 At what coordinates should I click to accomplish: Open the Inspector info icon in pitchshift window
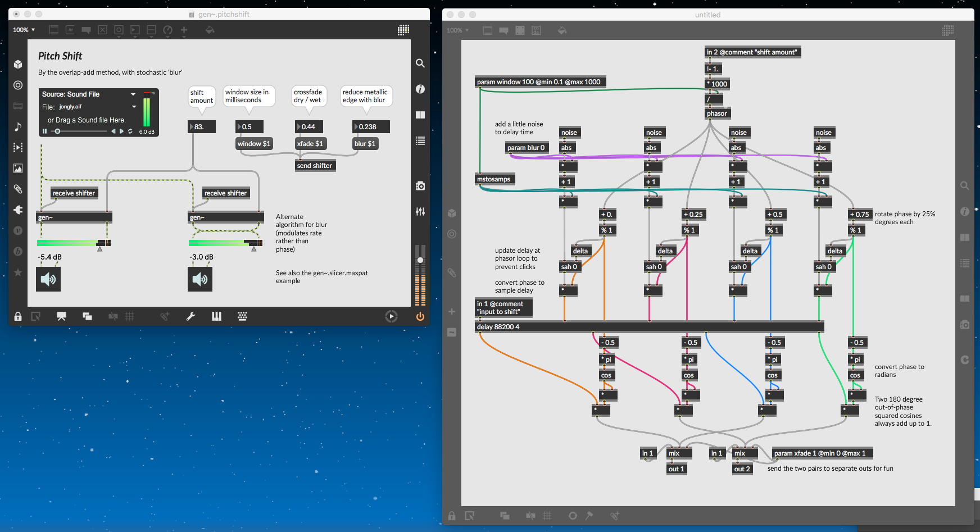tap(420, 89)
